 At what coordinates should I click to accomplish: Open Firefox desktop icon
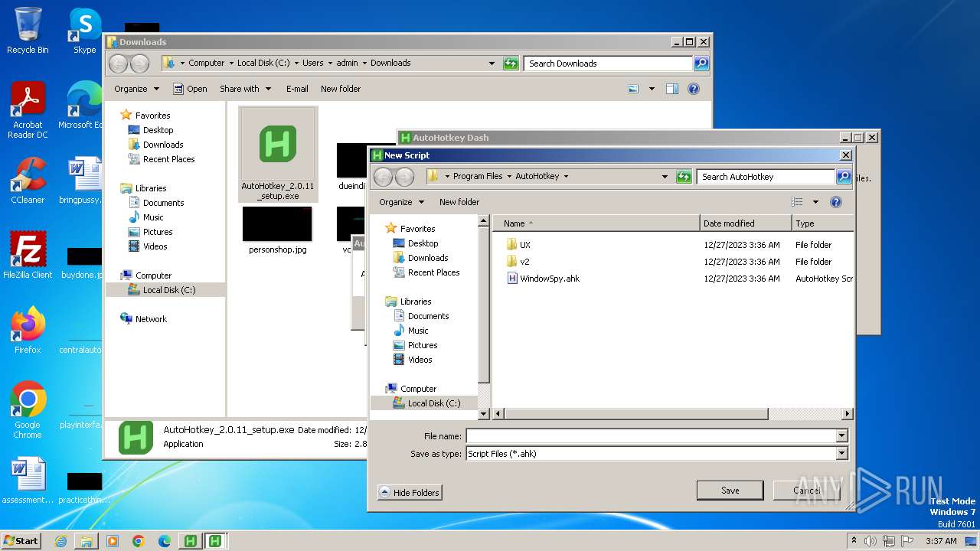(x=28, y=331)
